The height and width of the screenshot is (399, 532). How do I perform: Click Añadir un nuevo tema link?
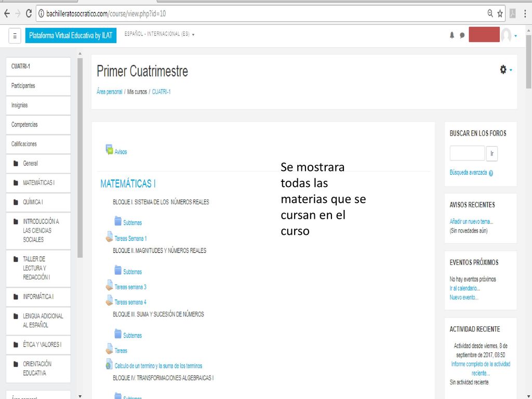(x=471, y=221)
